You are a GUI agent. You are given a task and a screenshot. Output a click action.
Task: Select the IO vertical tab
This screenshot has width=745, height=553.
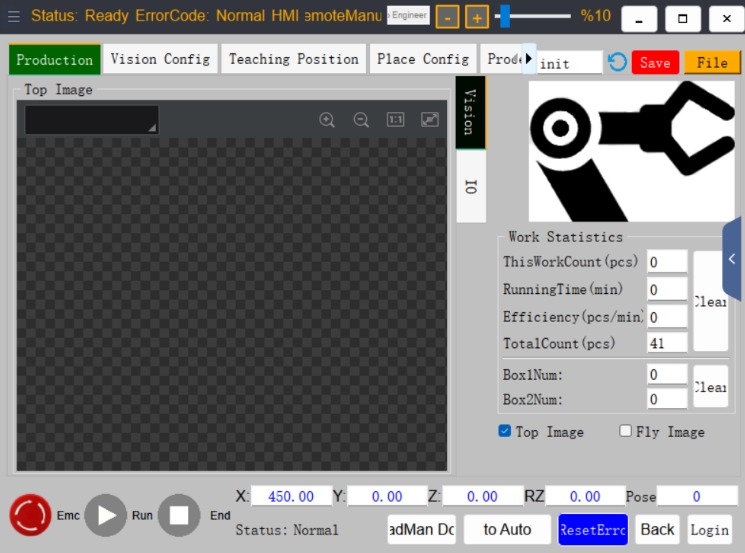[x=471, y=187]
